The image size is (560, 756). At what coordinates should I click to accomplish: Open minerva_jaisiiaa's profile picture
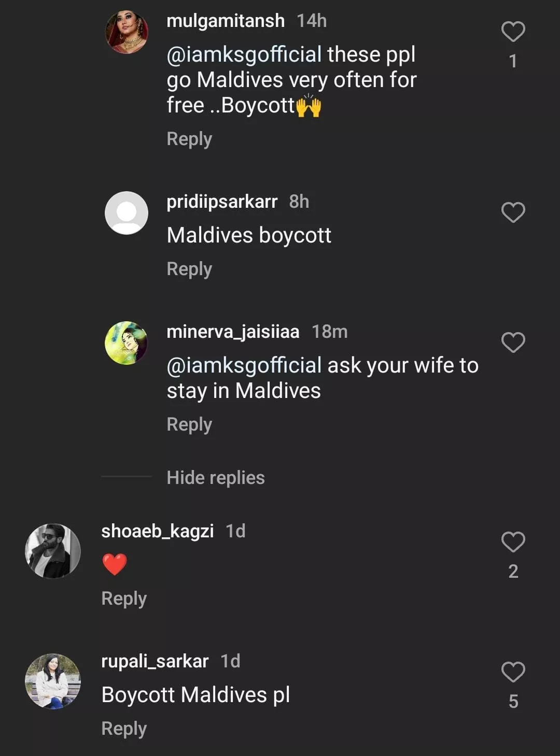point(127,343)
